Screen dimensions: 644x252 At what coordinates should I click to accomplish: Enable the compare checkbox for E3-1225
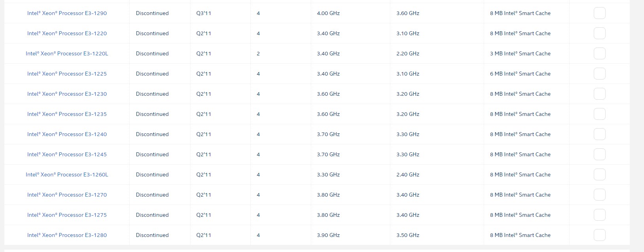(x=599, y=74)
